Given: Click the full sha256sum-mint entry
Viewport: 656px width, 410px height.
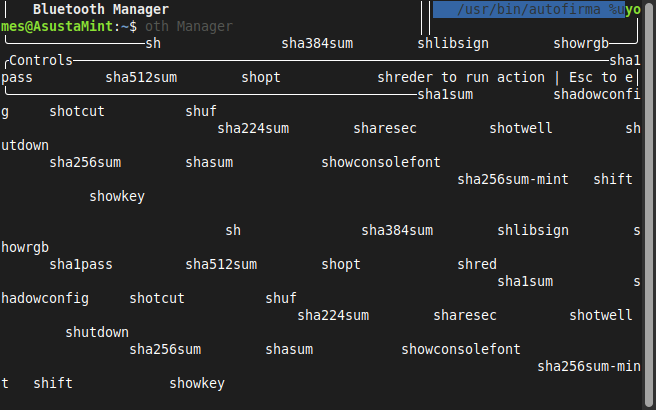Looking at the screenshot, I should coord(513,179).
